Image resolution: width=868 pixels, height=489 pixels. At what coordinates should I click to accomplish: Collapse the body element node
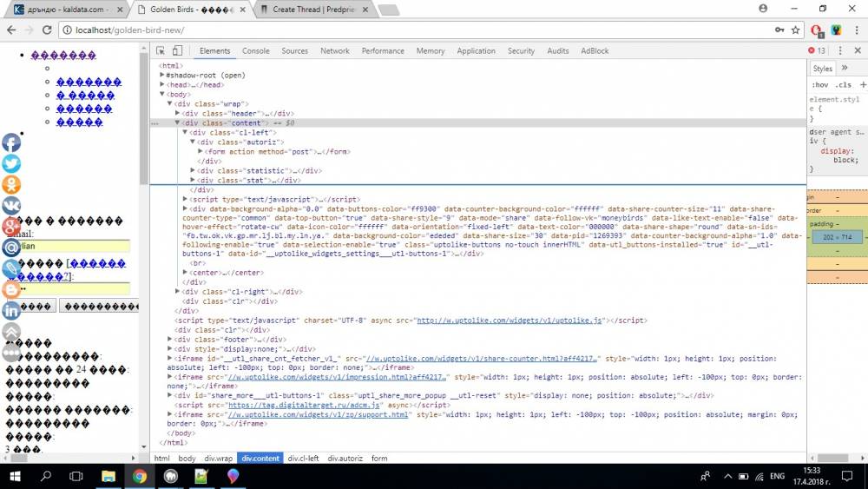click(x=162, y=94)
